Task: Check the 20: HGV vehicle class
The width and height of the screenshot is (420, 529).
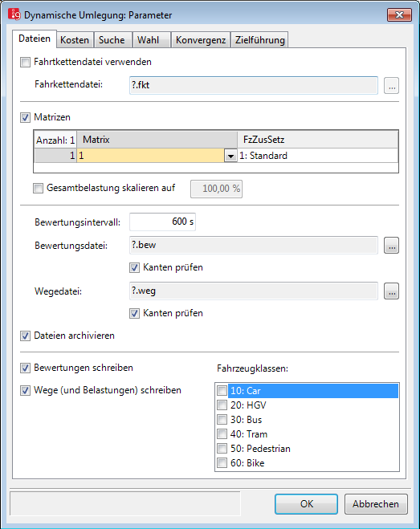Action: pos(222,405)
